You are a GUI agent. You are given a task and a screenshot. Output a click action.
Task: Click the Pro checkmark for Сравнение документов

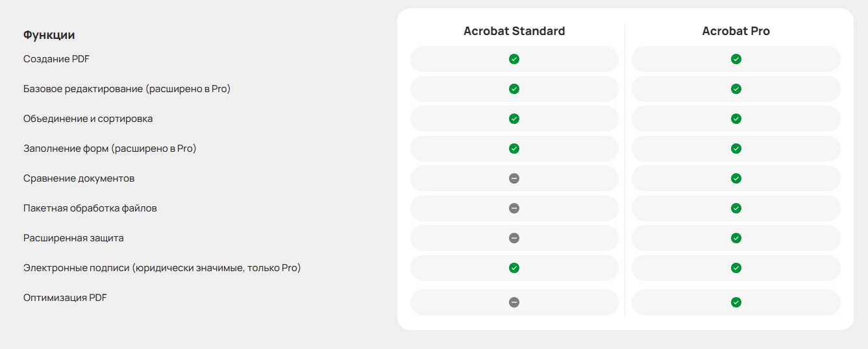[x=736, y=178]
